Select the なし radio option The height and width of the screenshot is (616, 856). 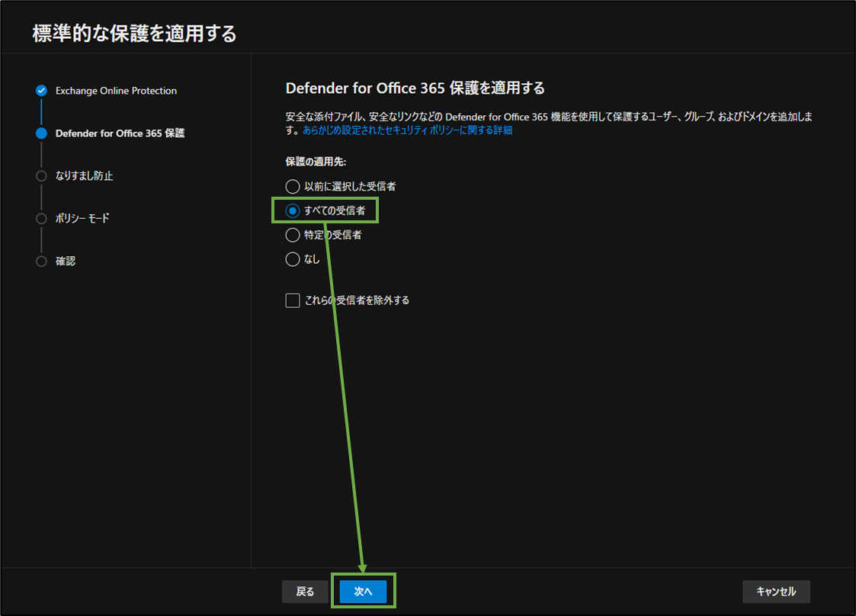pyautogui.click(x=293, y=259)
